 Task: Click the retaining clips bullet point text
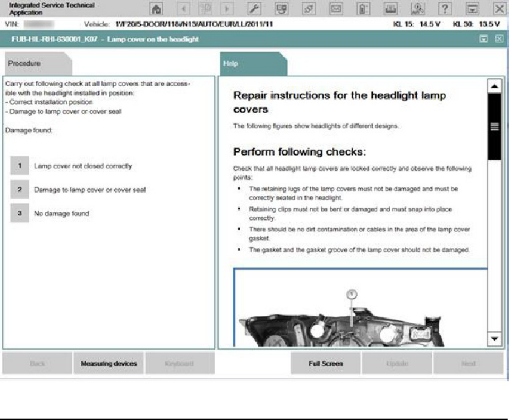(x=350, y=213)
